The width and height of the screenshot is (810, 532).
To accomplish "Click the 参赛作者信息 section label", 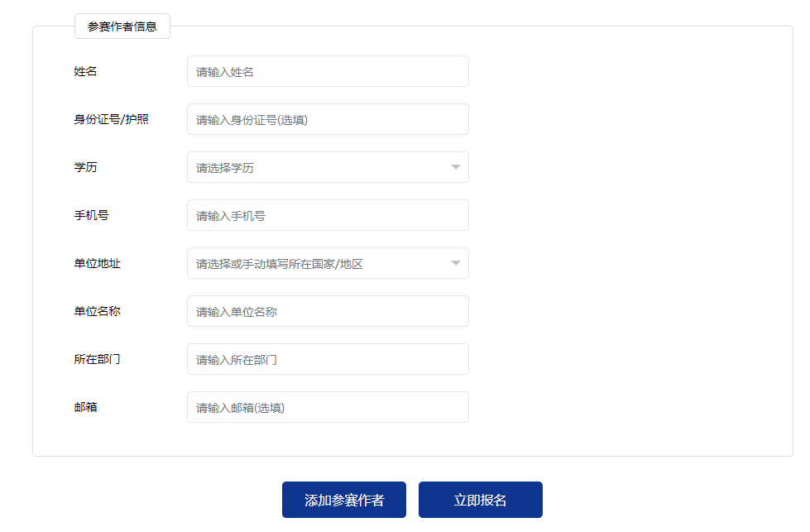I will coord(122,26).
